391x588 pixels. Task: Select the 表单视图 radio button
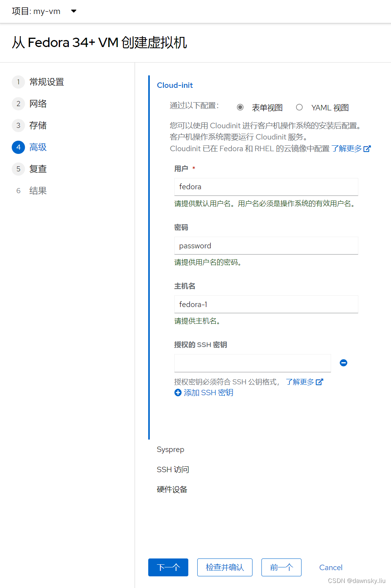pos(240,107)
